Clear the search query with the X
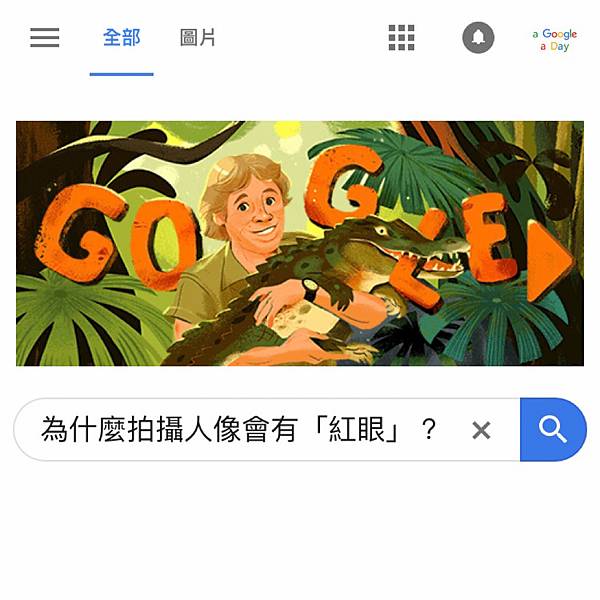The image size is (600, 600). pos(481,430)
